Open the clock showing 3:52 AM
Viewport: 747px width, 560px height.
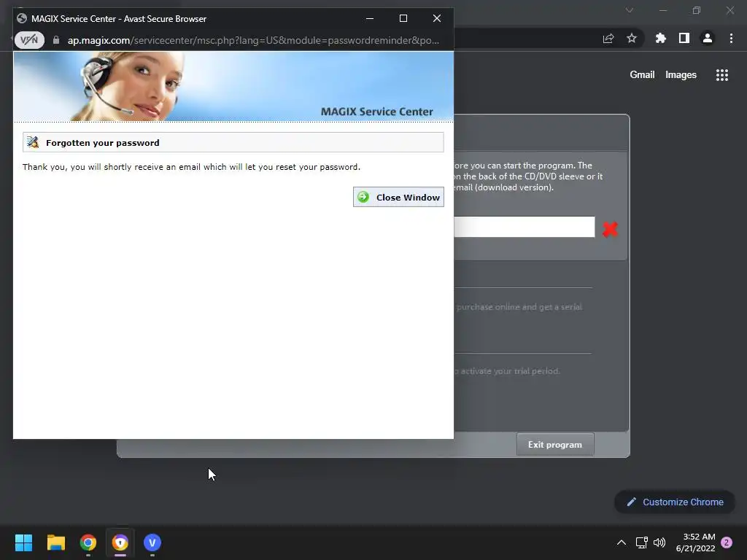pos(695,542)
